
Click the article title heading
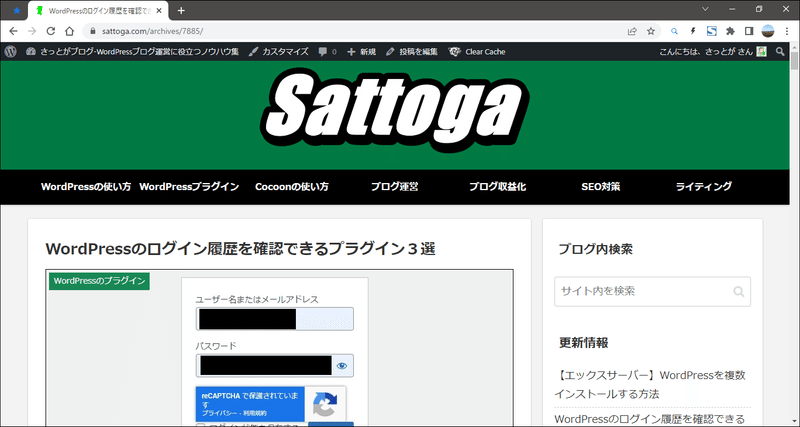coord(240,249)
